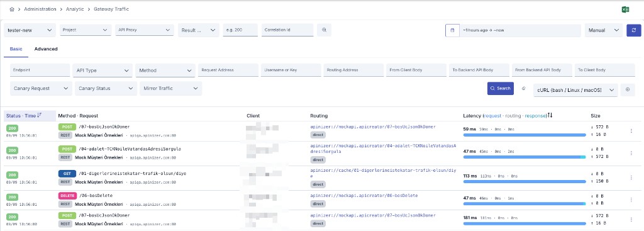644x231 pixels.
Task: Click latency bar of 59 ms row
Action: (x=525, y=135)
